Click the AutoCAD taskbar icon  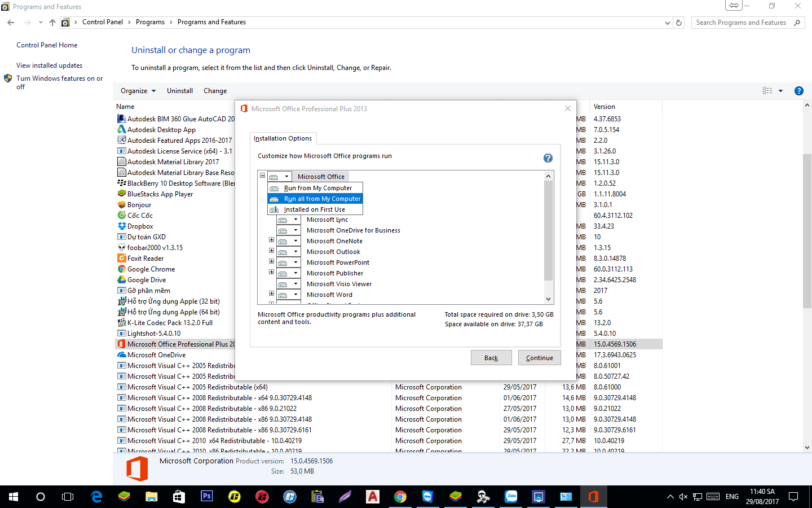pos(373,497)
